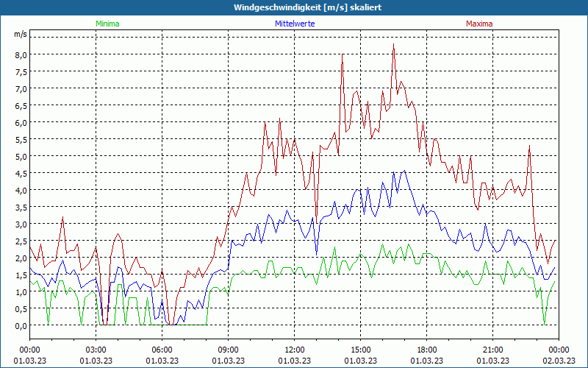This screenshot has width=588, height=368.
Task: Click the 6,5 y-axis value
Action: (21, 105)
